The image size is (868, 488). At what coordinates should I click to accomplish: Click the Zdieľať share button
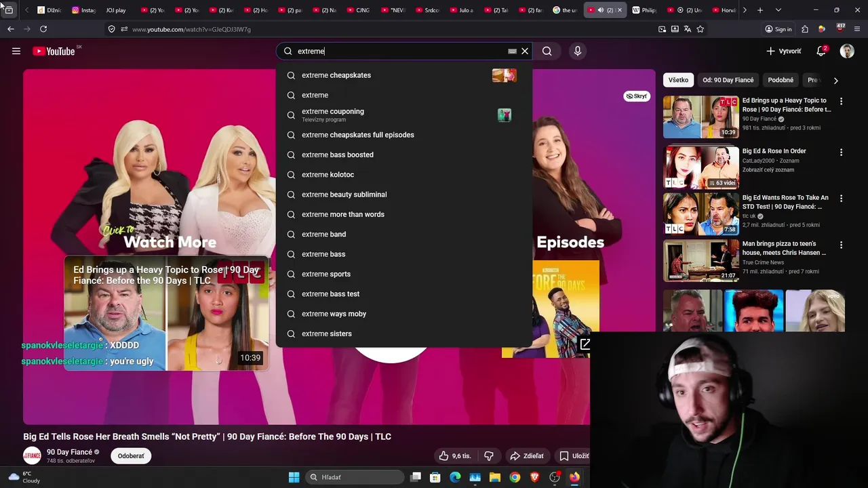pos(527,456)
